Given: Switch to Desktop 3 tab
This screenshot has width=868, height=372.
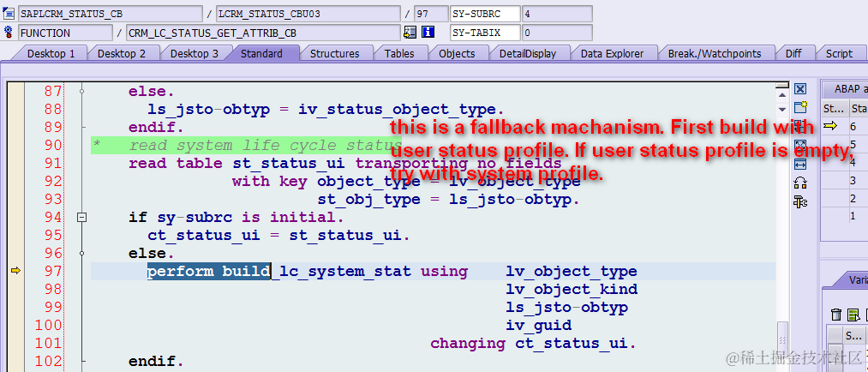Looking at the screenshot, I should 194,54.
